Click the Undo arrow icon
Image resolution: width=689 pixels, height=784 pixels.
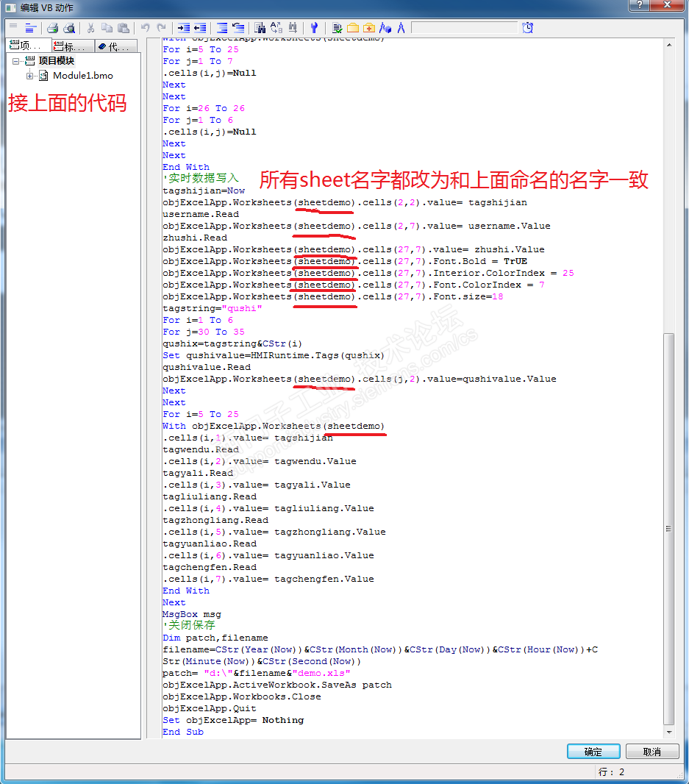(145, 27)
